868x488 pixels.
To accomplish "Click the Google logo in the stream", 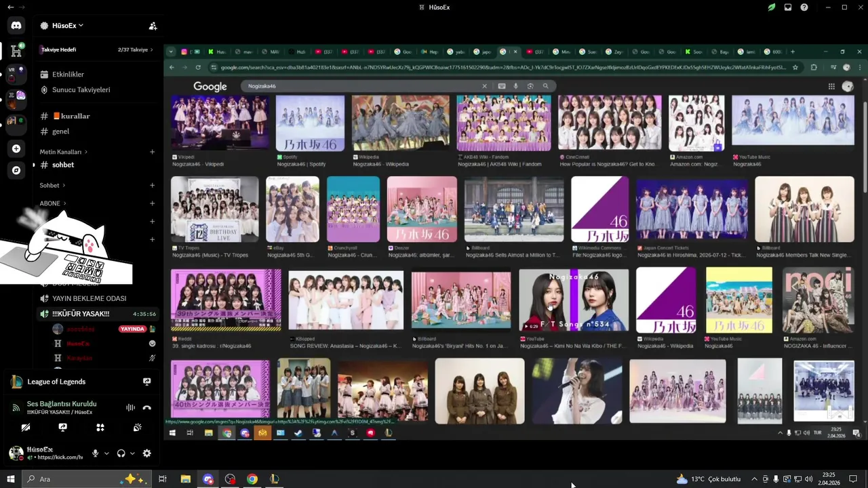I will point(210,86).
